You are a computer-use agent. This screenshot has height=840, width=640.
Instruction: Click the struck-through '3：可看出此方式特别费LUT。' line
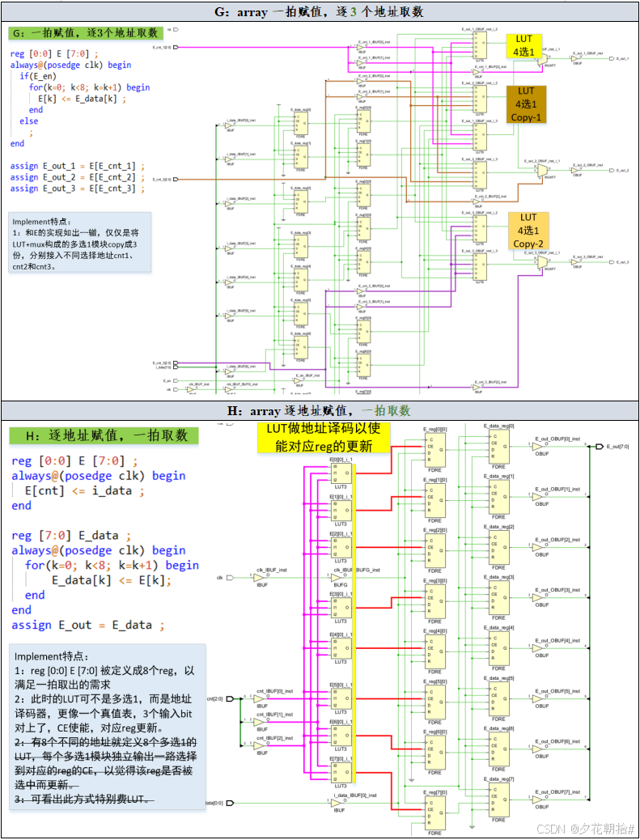pyautogui.click(x=84, y=799)
